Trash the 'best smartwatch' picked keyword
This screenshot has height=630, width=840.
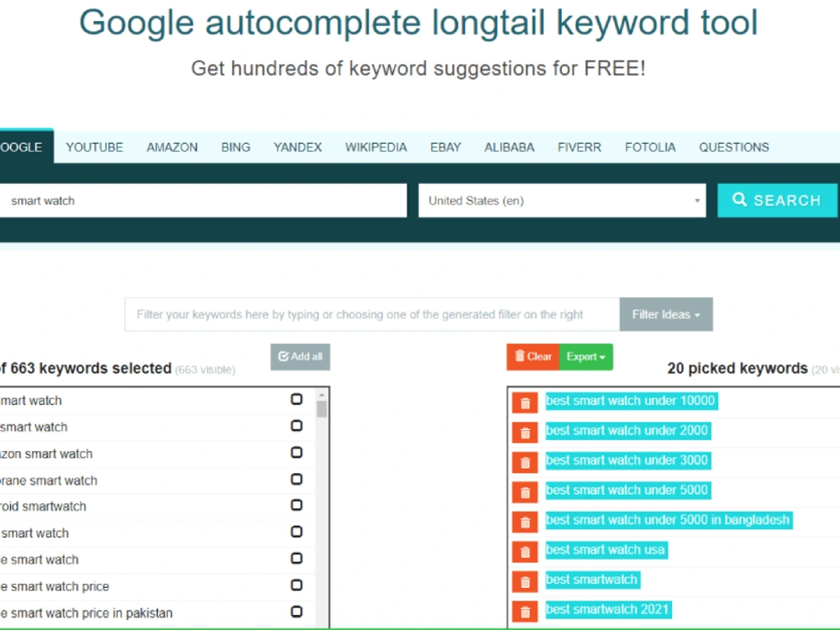(x=525, y=582)
